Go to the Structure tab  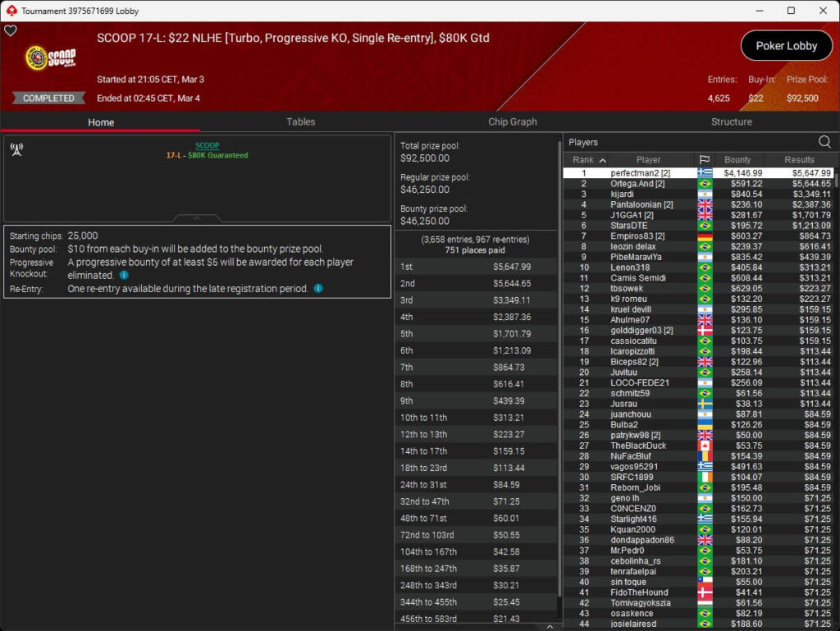pos(731,121)
